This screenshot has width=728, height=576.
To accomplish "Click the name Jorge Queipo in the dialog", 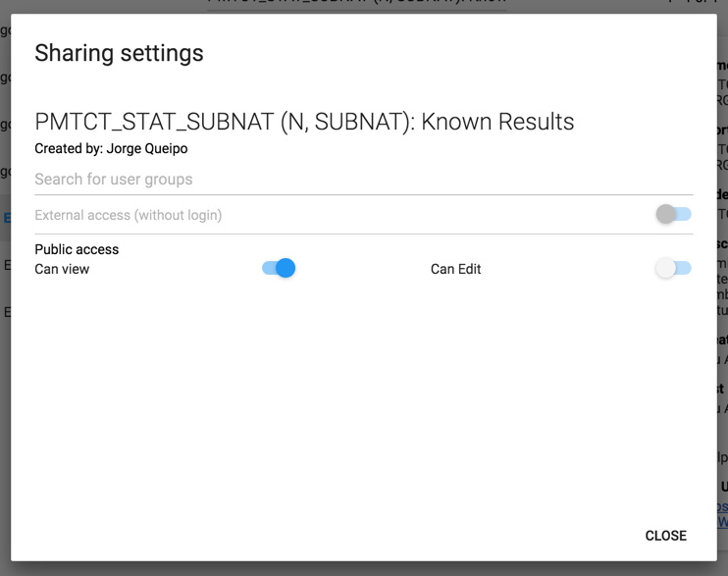I will point(147,149).
